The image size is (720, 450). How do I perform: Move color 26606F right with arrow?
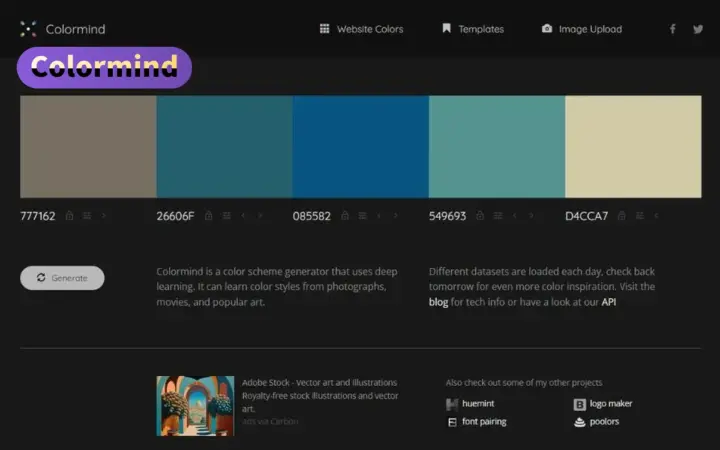[x=260, y=215]
